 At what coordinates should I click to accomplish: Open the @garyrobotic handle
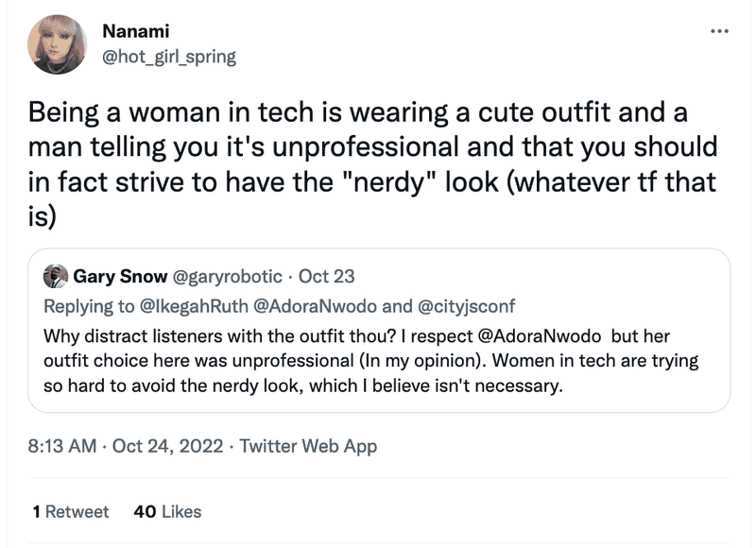[227, 277]
